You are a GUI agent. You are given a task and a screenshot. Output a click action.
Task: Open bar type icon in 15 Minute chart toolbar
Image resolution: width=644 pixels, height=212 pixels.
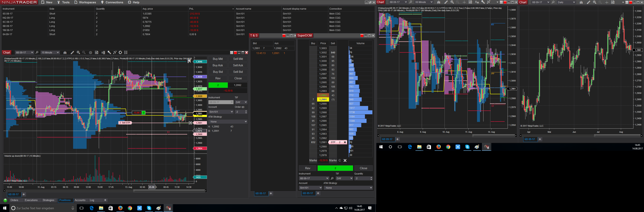click(x=65, y=53)
